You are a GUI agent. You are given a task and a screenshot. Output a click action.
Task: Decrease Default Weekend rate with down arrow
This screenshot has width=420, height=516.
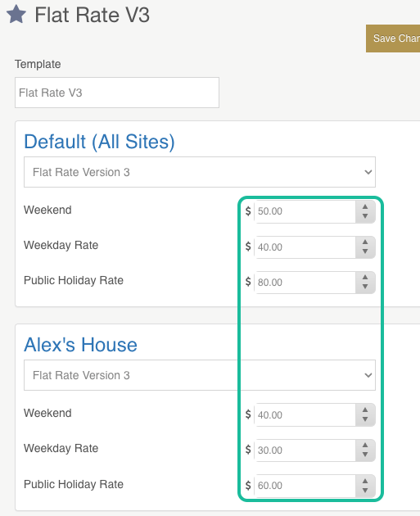click(x=365, y=216)
